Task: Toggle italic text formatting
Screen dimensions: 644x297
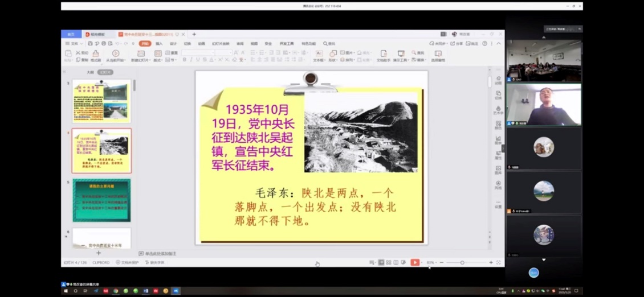Action: pos(191,60)
